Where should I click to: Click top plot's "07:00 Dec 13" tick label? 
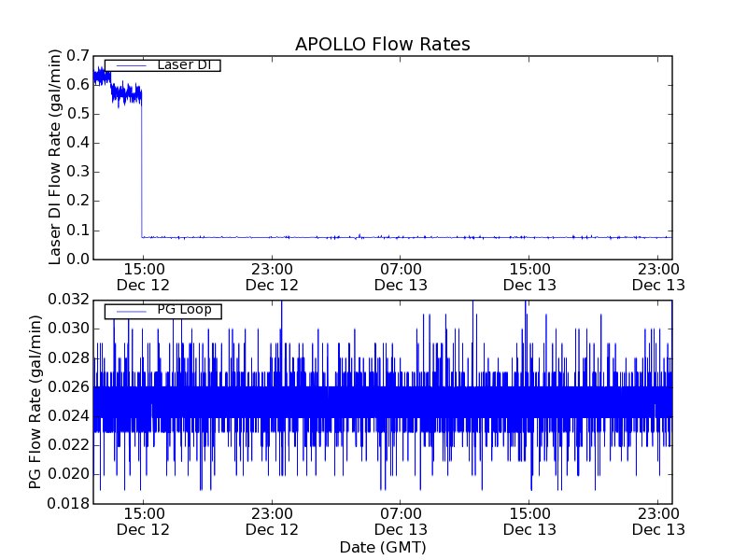tap(401, 275)
